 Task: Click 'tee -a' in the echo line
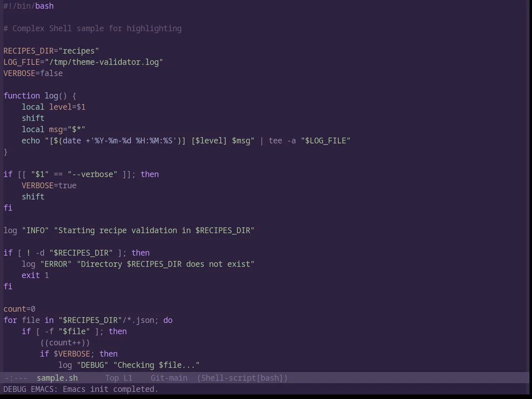[x=282, y=140]
